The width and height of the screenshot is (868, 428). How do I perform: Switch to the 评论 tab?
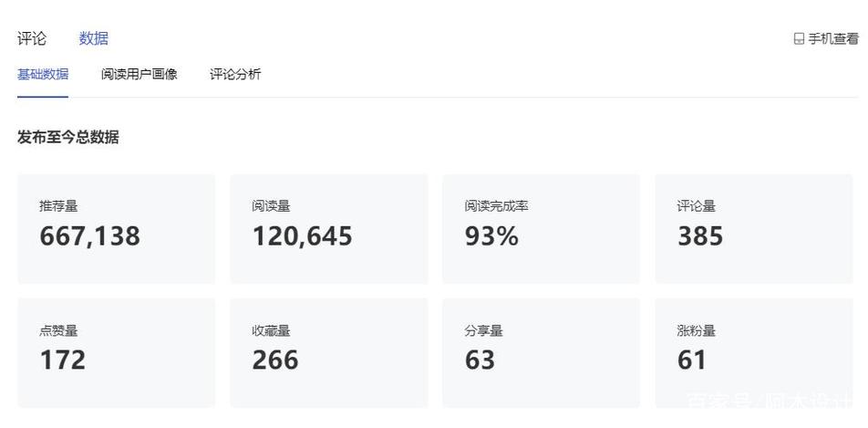32,39
